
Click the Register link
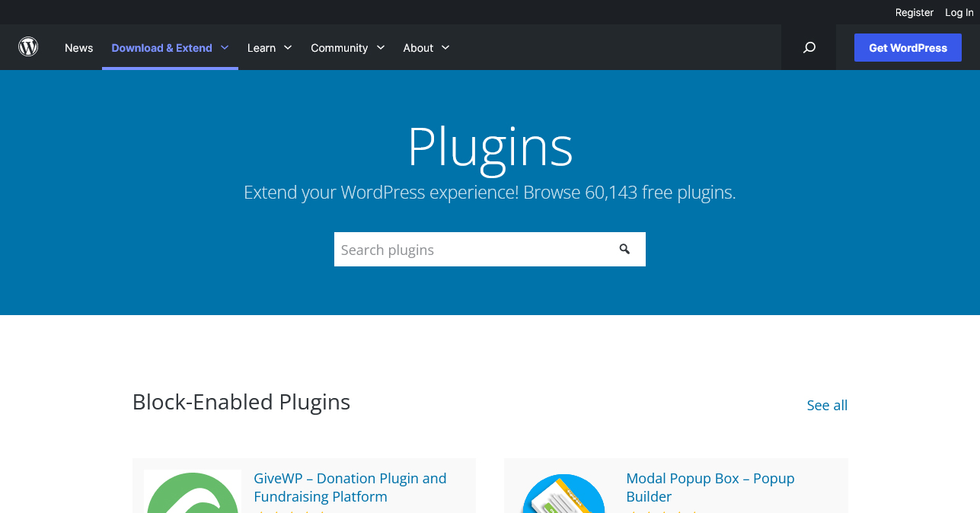(914, 12)
